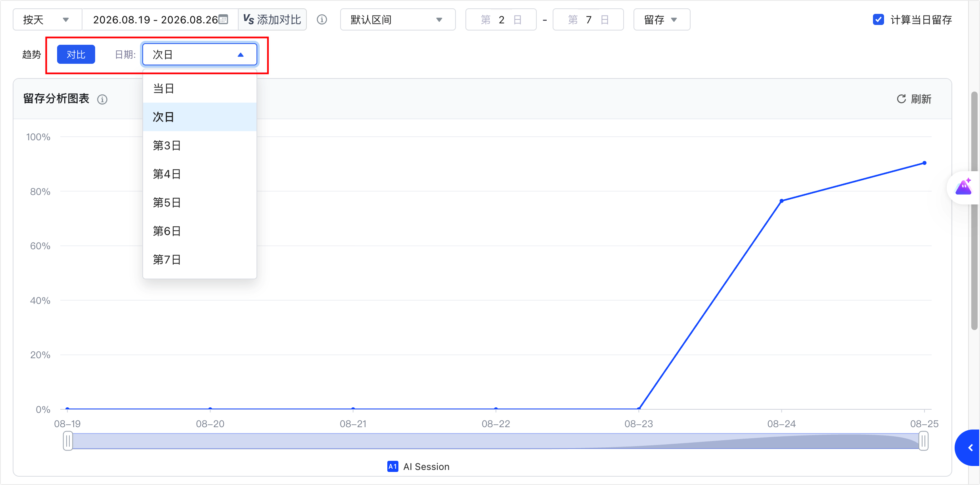The image size is (980, 485).
Task: Click the right handle of the range slider
Action: (924, 441)
